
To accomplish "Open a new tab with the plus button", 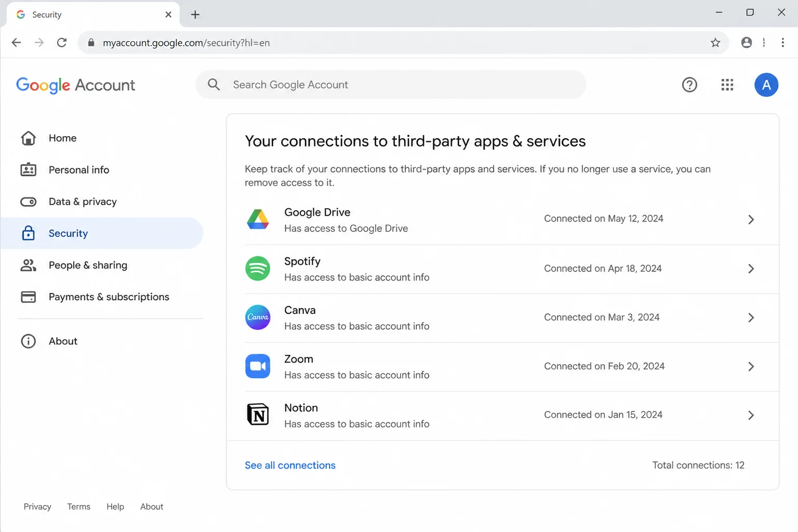I will 195,15.
